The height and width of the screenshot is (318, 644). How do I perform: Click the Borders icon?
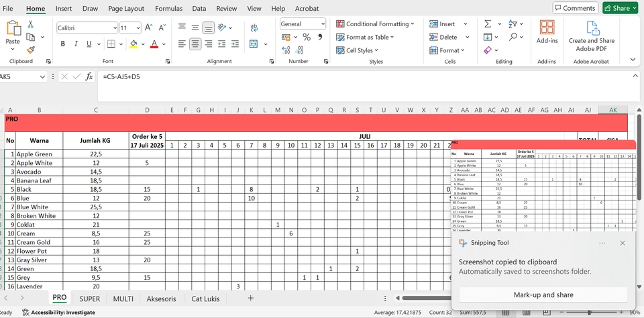click(111, 44)
